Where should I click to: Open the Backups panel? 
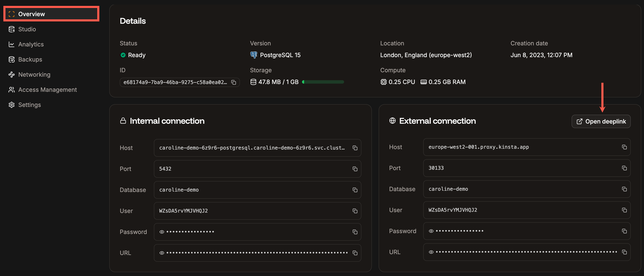coord(30,59)
